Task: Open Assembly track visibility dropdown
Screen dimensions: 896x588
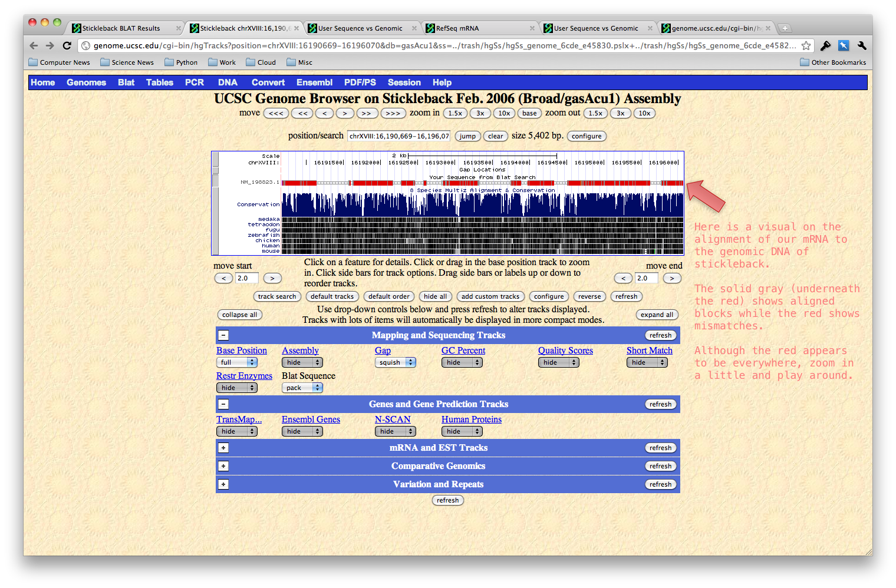Action: point(302,362)
